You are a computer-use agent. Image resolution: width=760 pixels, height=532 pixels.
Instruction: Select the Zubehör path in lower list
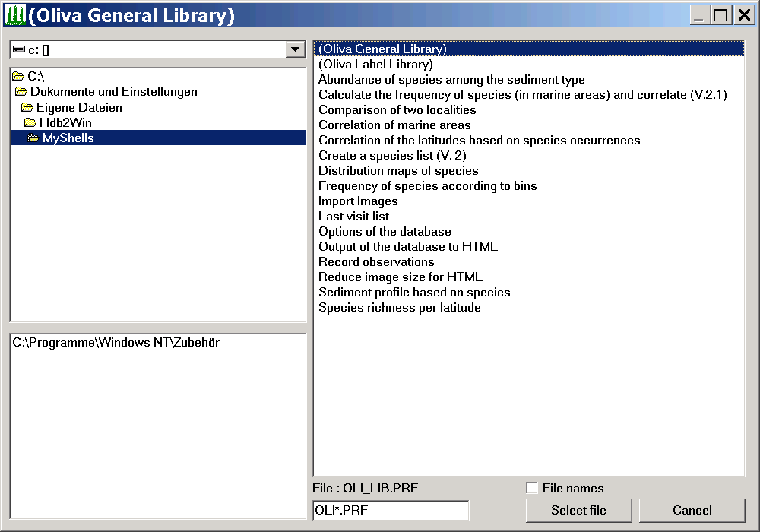click(116, 343)
